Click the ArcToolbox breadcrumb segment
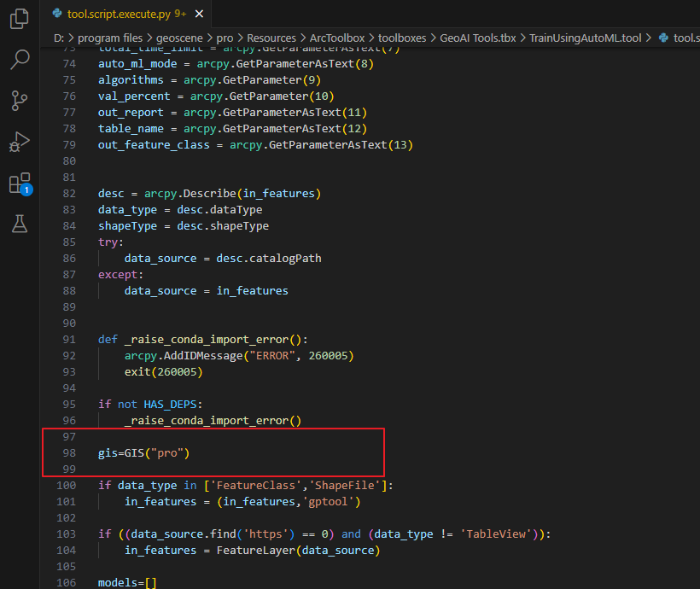Viewport: 700px width, 589px height. (x=337, y=38)
